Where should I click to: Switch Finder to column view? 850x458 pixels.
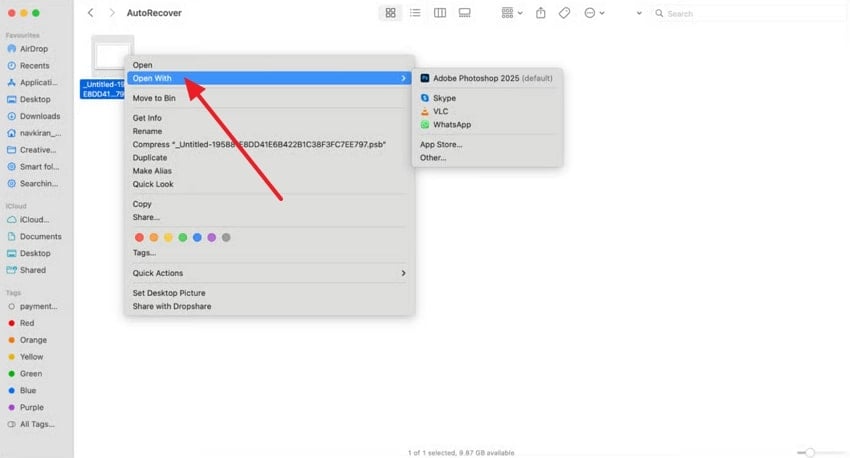440,13
